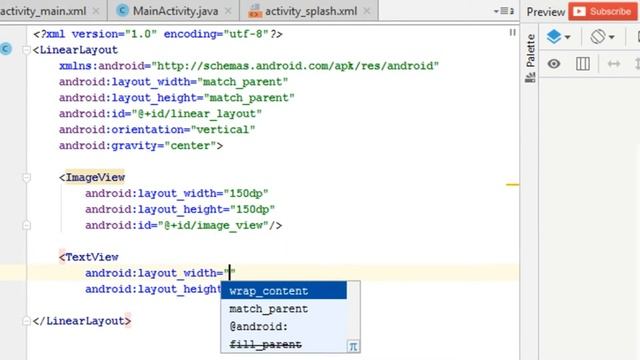Click the ImageView tag name
The width and height of the screenshot is (640, 360).
[95, 178]
